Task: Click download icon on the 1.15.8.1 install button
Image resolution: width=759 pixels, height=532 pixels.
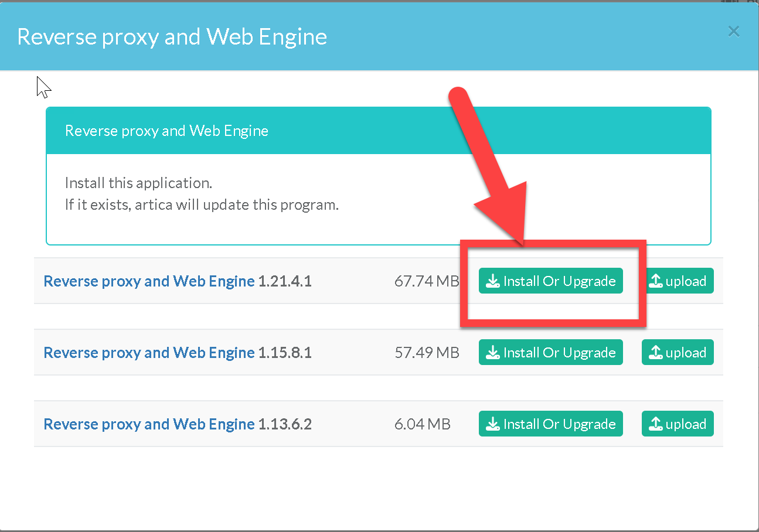Action: point(493,353)
